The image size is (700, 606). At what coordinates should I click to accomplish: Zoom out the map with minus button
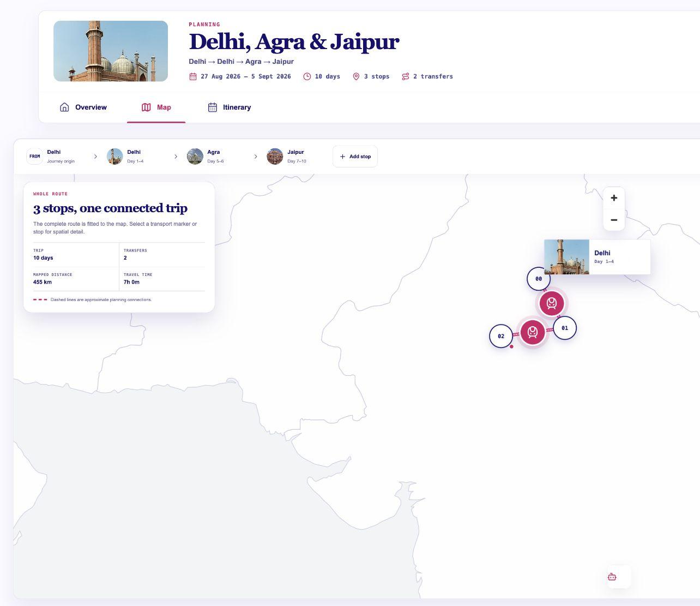(614, 220)
